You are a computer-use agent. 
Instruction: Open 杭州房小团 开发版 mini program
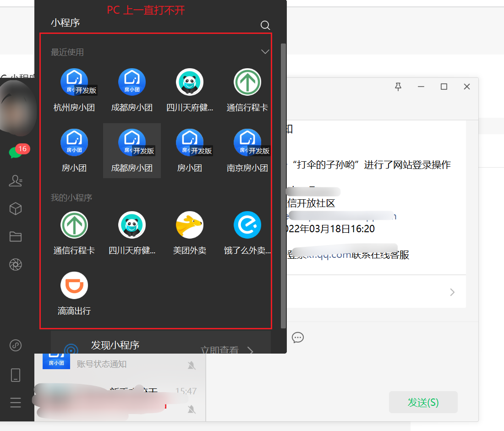click(x=74, y=90)
